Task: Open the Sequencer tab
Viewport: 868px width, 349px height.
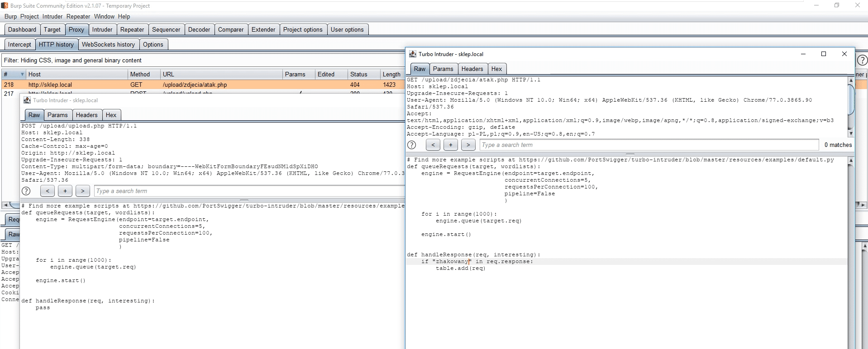Action: pos(166,29)
